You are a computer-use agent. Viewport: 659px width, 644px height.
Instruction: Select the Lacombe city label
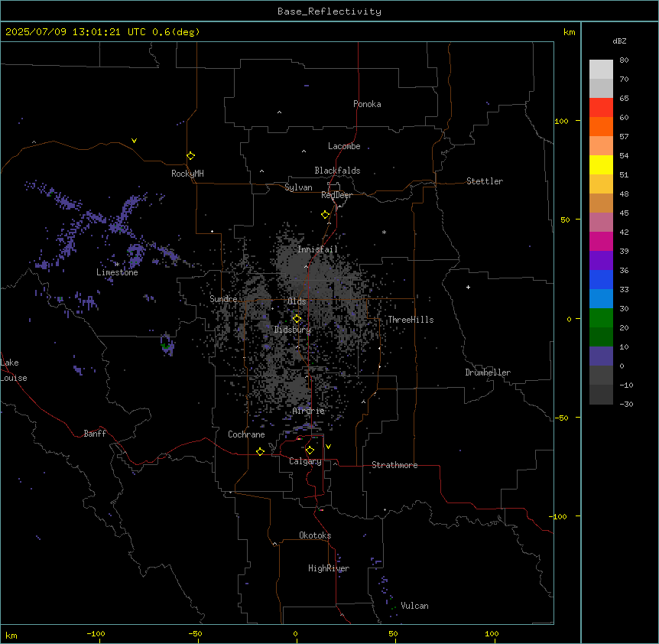pyautogui.click(x=344, y=146)
